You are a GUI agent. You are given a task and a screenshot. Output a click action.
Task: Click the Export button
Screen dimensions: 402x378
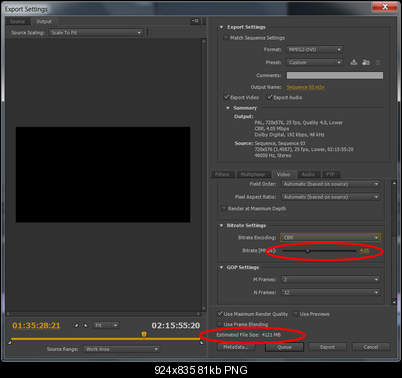point(327,347)
